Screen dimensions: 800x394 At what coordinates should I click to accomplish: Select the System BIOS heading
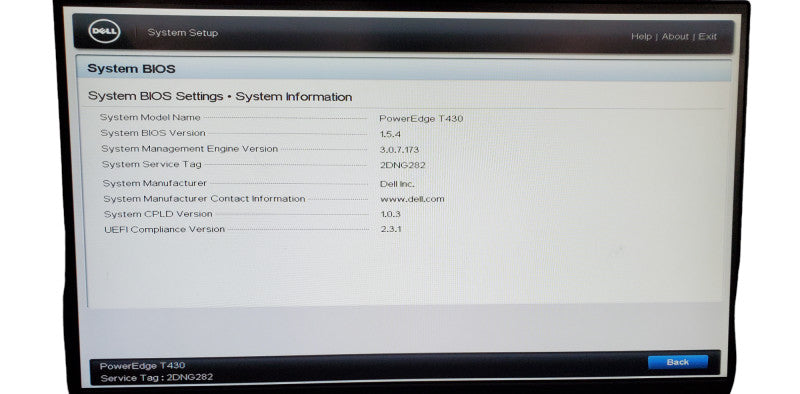(x=131, y=69)
